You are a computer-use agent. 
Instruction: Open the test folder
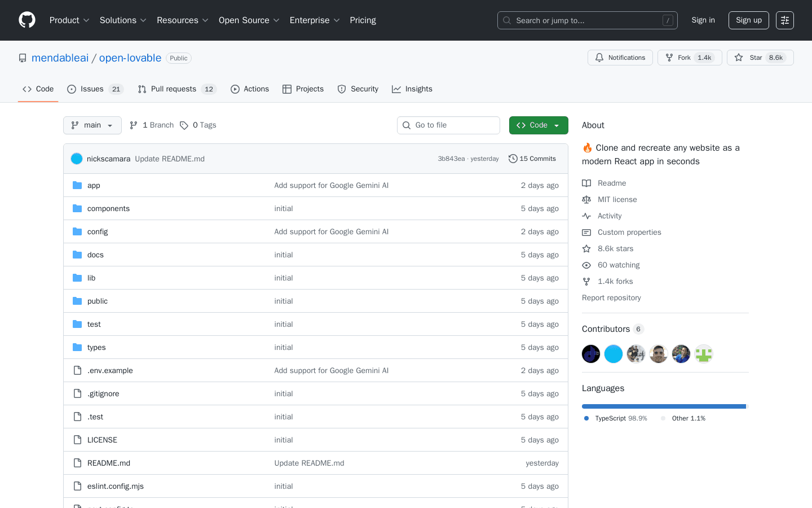[94, 324]
